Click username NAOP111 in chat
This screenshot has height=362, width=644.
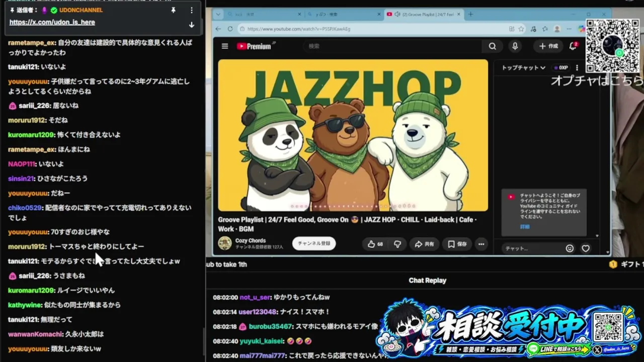pyautogui.click(x=22, y=164)
